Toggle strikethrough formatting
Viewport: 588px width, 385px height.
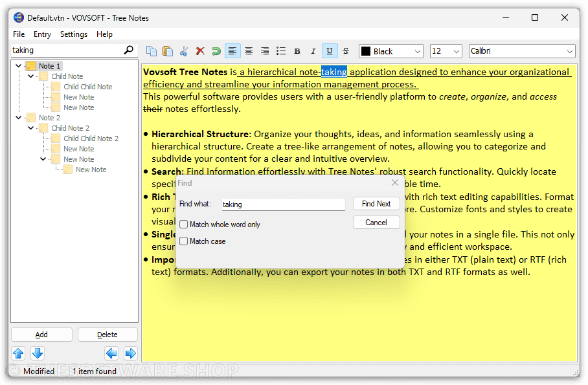coord(346,51)
